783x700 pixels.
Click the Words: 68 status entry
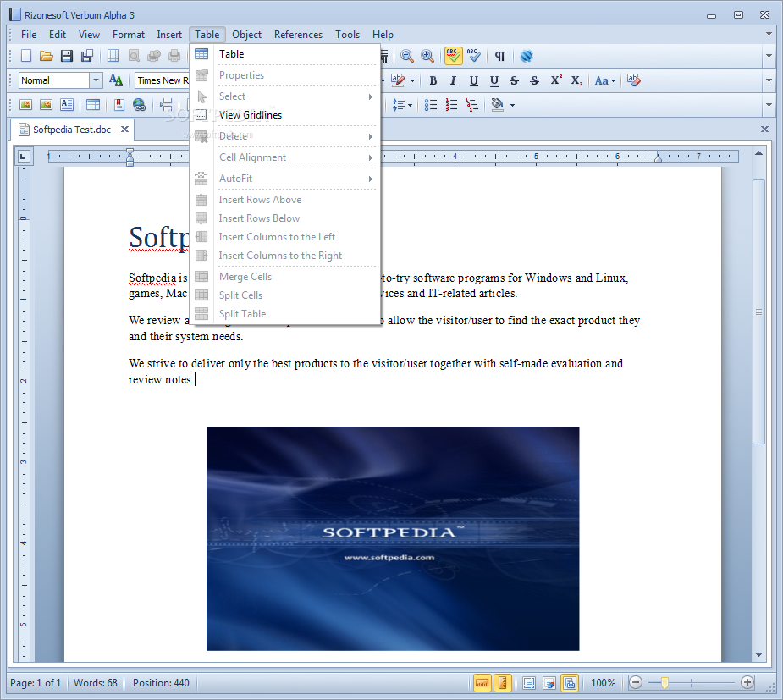[x=96, y=682]
